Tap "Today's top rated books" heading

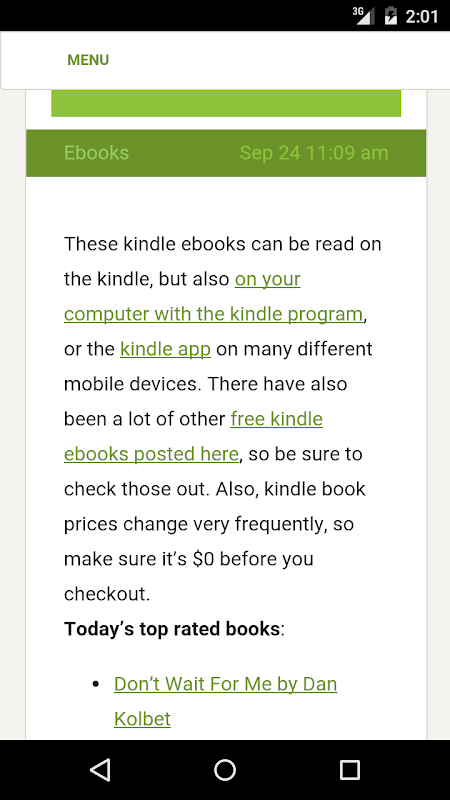coord(171,629)
